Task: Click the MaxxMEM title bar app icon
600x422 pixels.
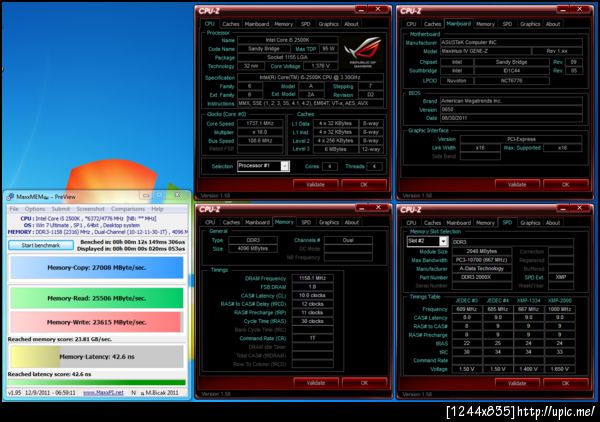Action: pos(10,197)
